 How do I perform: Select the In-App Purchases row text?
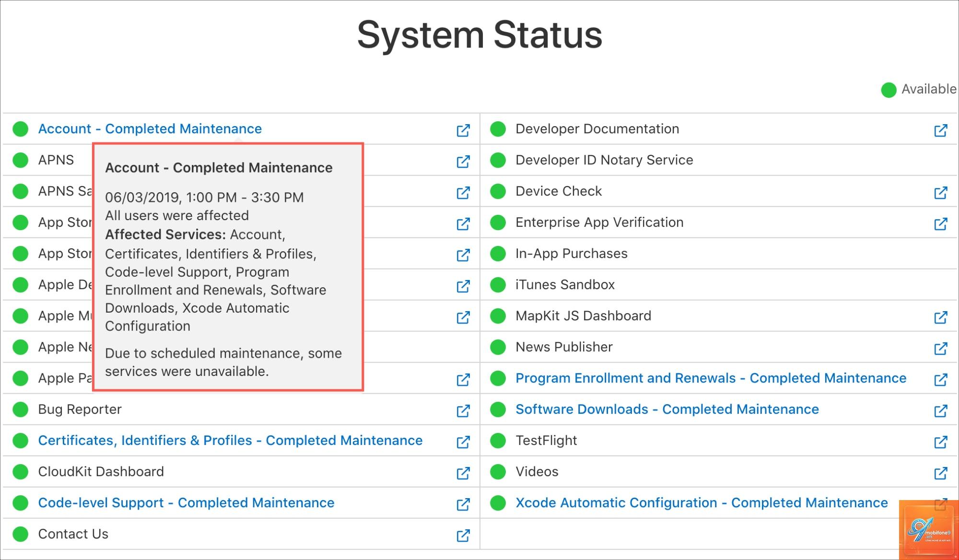click(x=572, y=254)
